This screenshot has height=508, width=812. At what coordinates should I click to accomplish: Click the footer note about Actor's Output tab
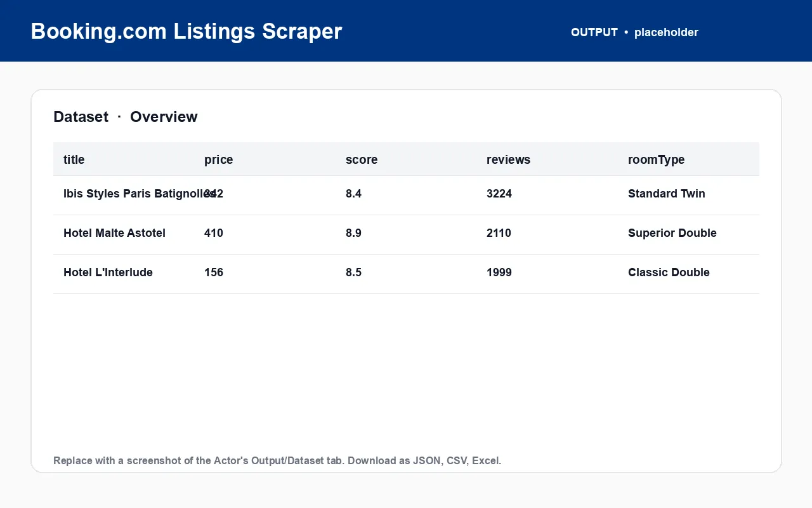coord(277,460)
